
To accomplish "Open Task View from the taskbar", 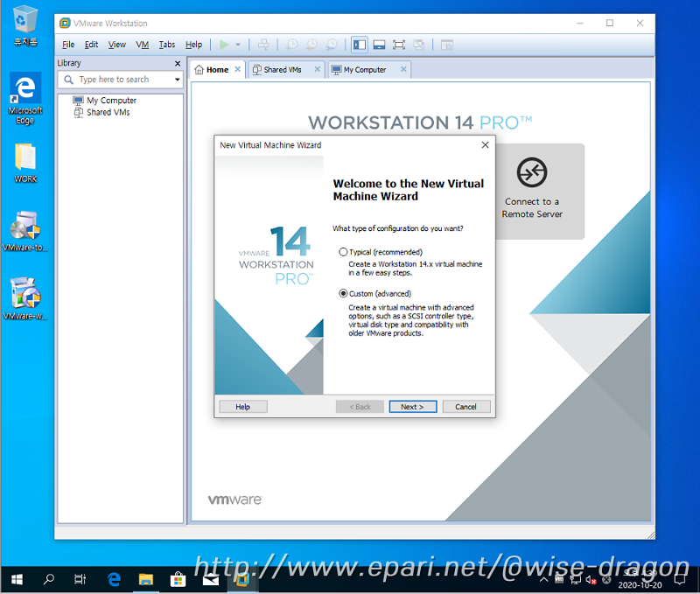I will [80, 579].
